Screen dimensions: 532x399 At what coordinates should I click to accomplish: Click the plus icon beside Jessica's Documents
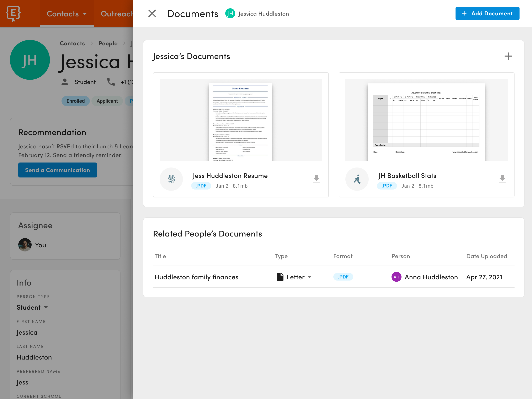tap(509, 56)
